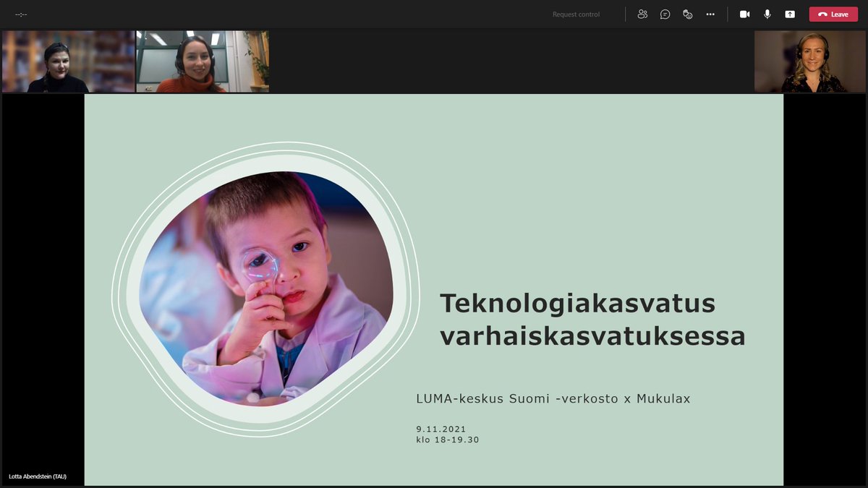Viewport: 868px width, 488px height.
Task: Click the subtitle LUMA-keskus Suomi -verkosto x Mukulax
Action: point(553,398)
